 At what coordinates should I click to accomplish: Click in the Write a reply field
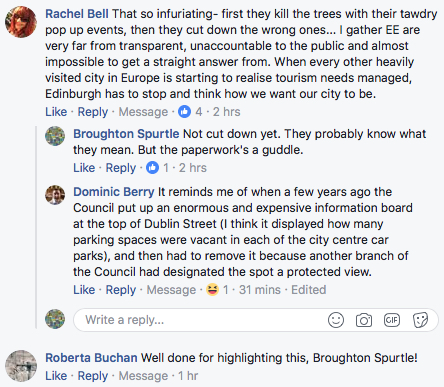point(200,320)
